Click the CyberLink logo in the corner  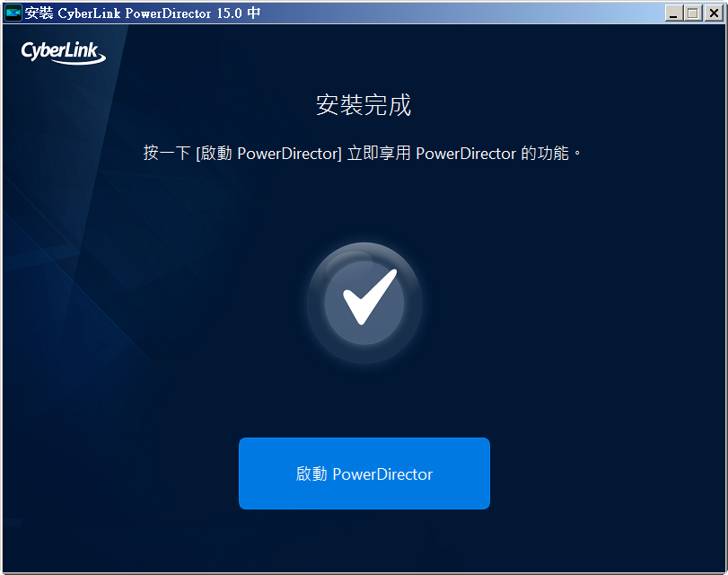point(63,52)
